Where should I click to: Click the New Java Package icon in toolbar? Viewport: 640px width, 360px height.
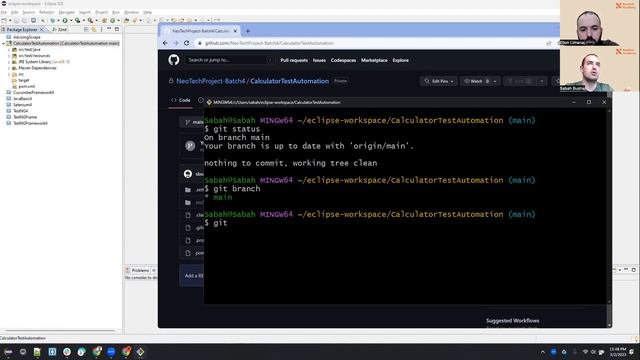(104, 20)
